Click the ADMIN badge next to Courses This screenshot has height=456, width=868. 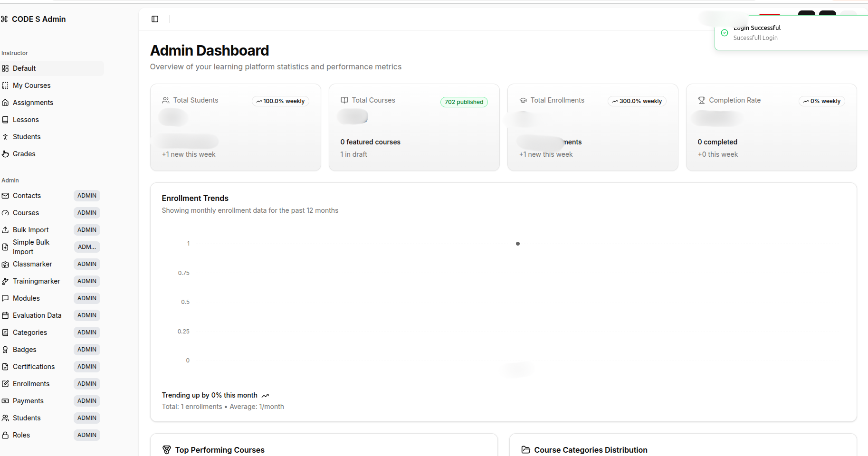(x=86, y=213)
